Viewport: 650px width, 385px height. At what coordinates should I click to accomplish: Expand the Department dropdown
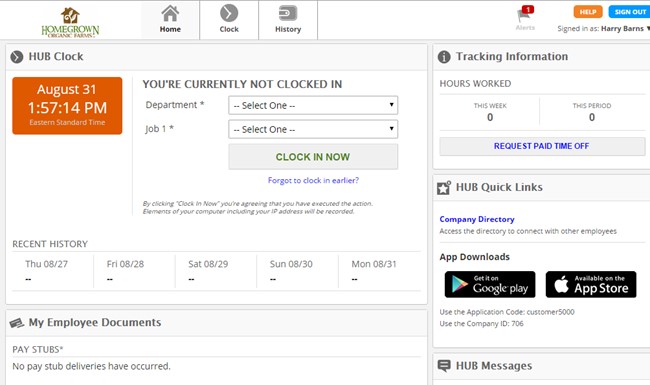[x=313, y=105]
